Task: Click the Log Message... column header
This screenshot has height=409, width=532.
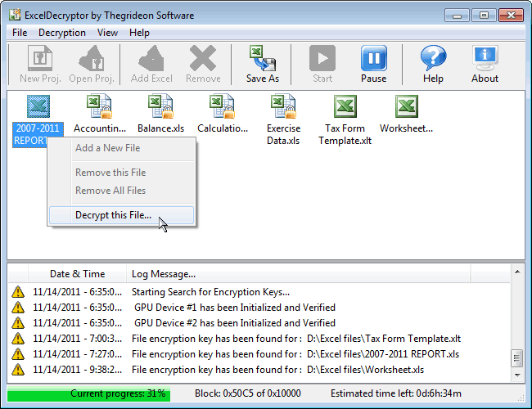Action: point(298,274)
